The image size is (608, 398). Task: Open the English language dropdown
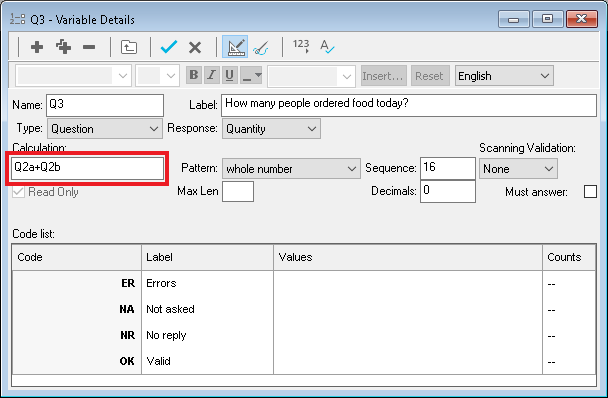504,76
